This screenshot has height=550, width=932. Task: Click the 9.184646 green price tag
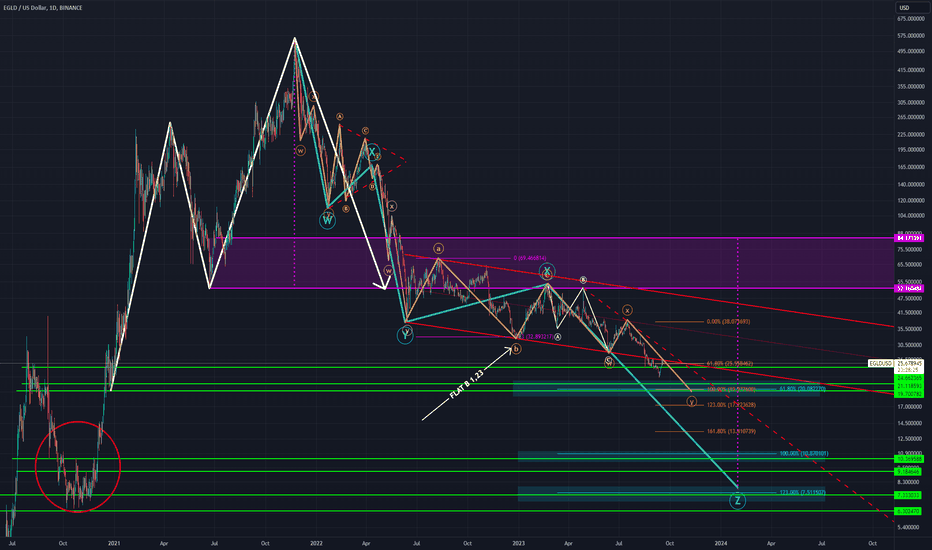point(909,472)
